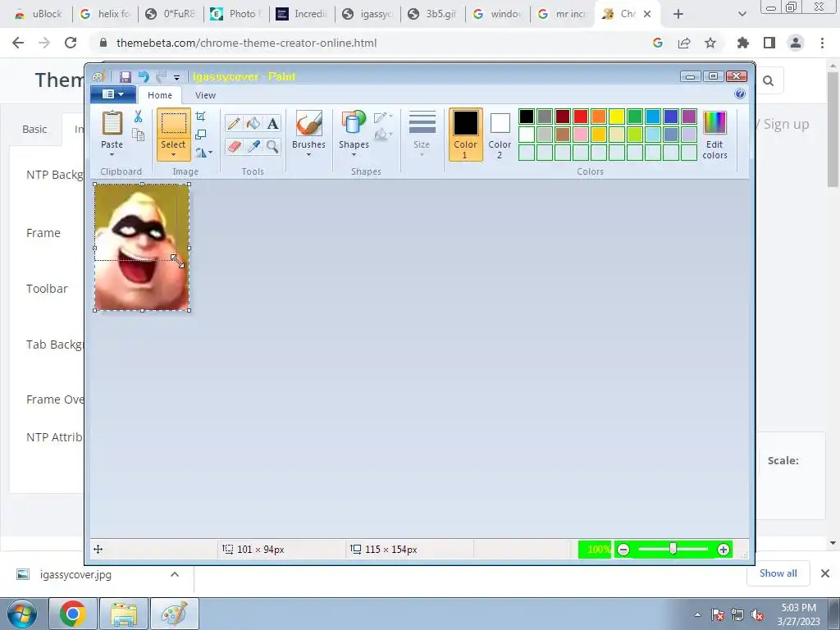Click the Brushes tool icon
This screenshot has width=840, height=630.
coord(309,123)
